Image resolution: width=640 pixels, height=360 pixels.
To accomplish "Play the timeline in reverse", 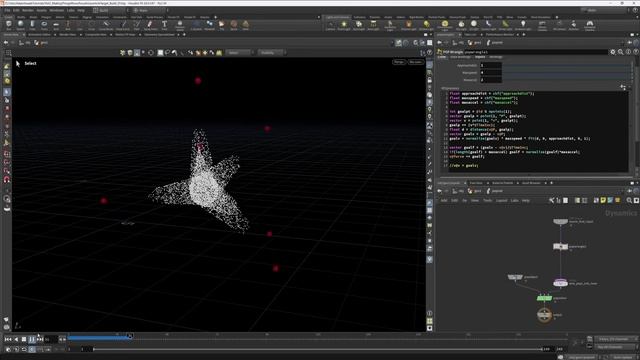I will click(16, 339).
